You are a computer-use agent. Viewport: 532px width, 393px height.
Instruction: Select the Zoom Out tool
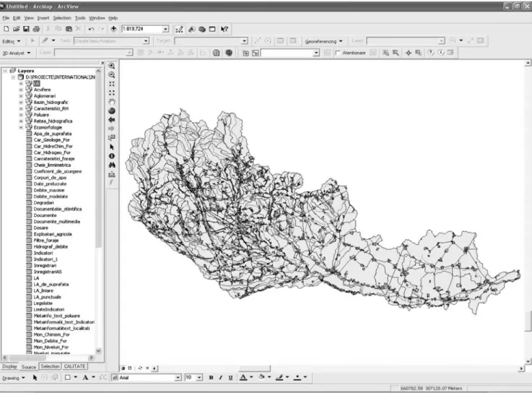click(x=112, y=75)
